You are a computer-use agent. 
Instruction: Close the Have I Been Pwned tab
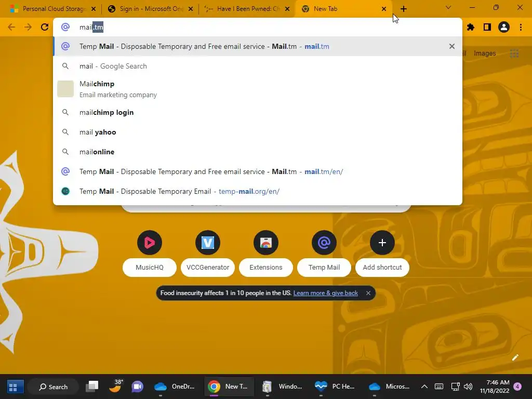tap(287, 9)
